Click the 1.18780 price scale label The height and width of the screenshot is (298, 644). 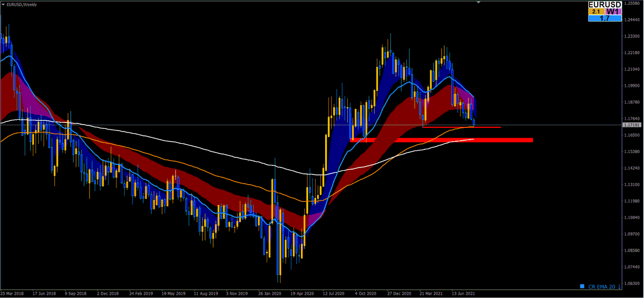[x=633, y=102]
